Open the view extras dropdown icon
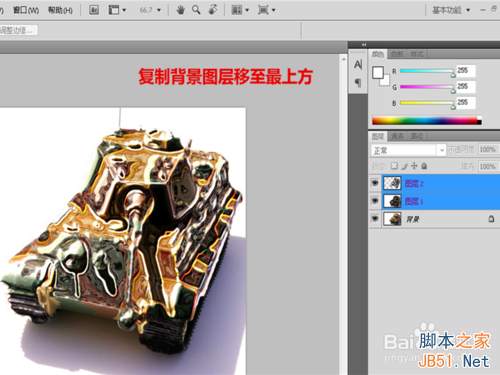The image size is (500, 375). click(117, 10)
